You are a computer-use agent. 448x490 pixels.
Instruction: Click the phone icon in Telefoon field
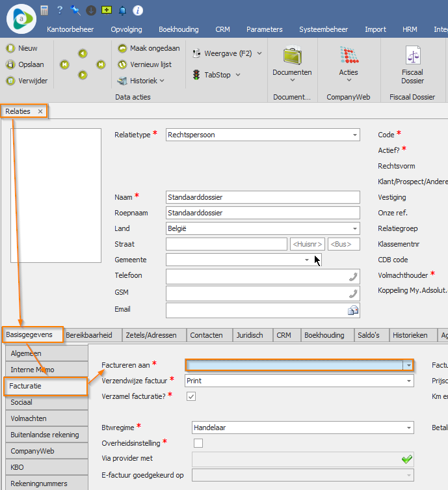pos(353,276)
